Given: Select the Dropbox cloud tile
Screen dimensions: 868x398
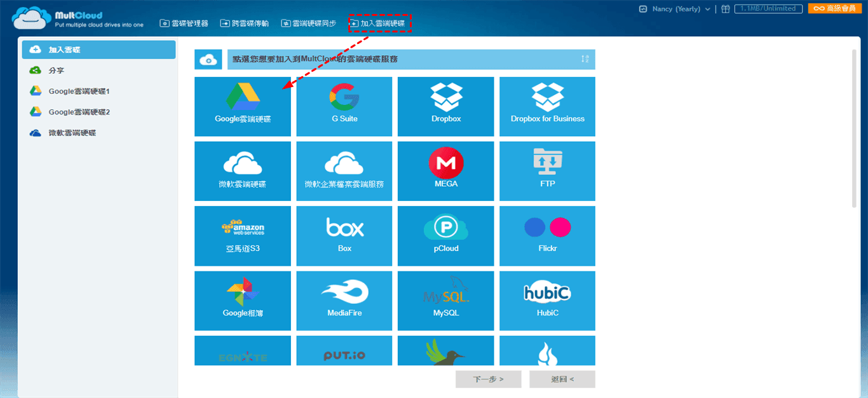Looking at the screenshot, I should 446,106.
